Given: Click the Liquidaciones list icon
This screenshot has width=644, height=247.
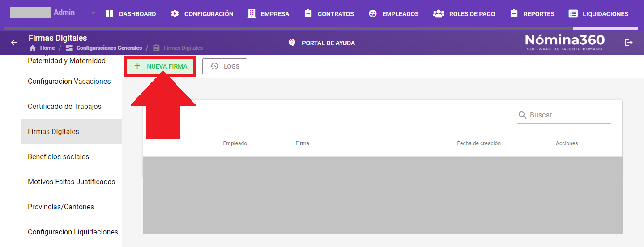Looking at the screenshot, I should click(573, 14).
